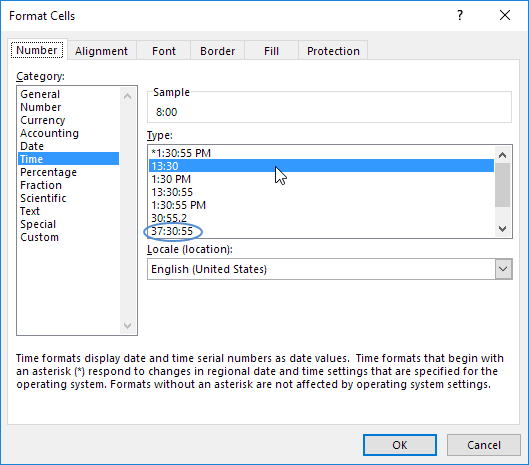Click Type list scroll down arrow

click(502, 229)
